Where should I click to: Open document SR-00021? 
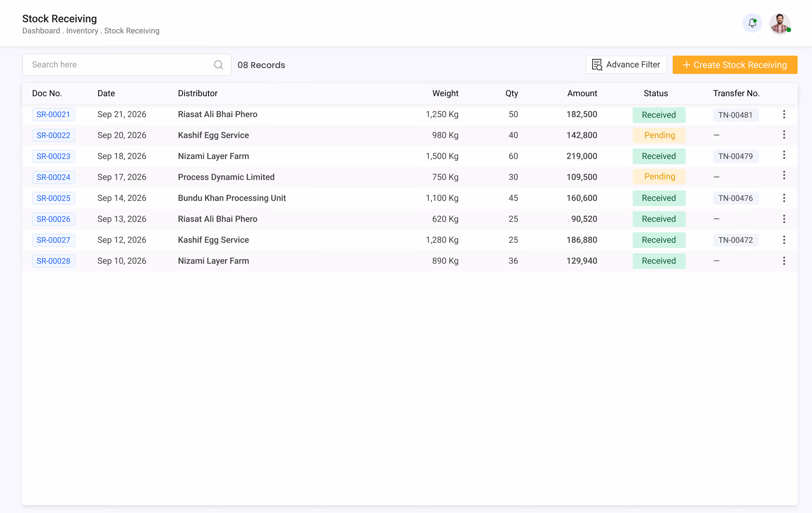53,115
